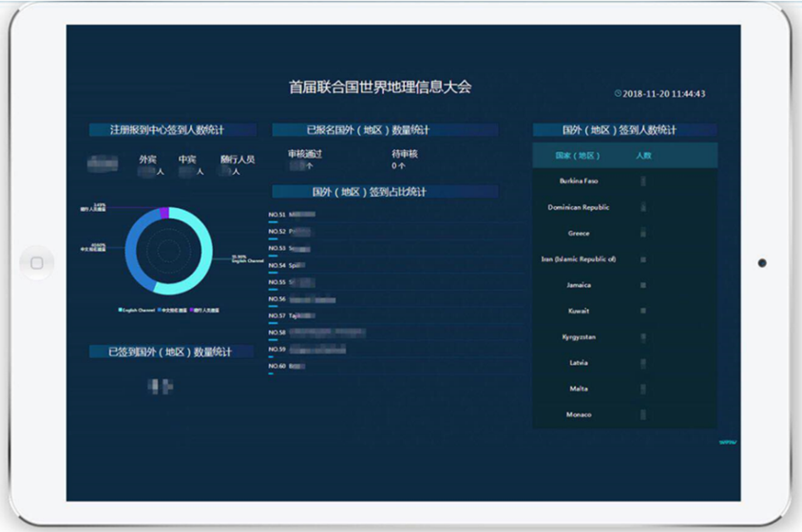Click the 国家（地区）column header
Viewport: 802px width, 532px height.
pyautogui.click(x=578, y=156)
